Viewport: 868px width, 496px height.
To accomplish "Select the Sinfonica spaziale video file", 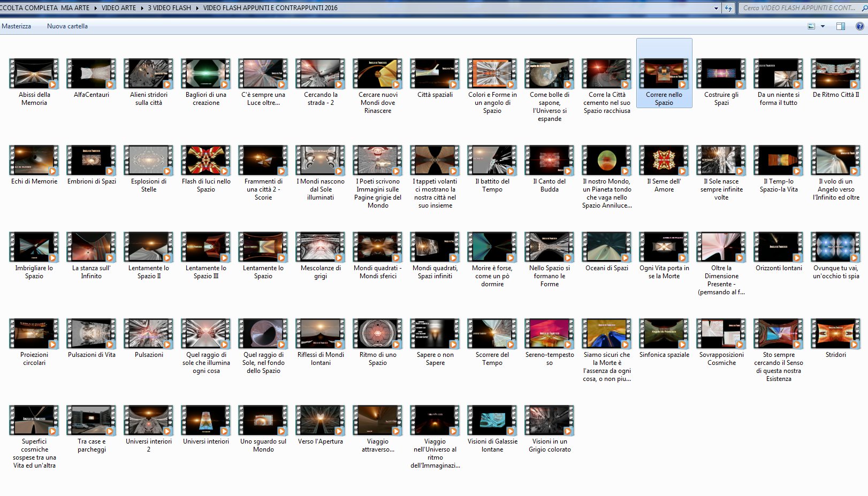I will click(664, 334).
